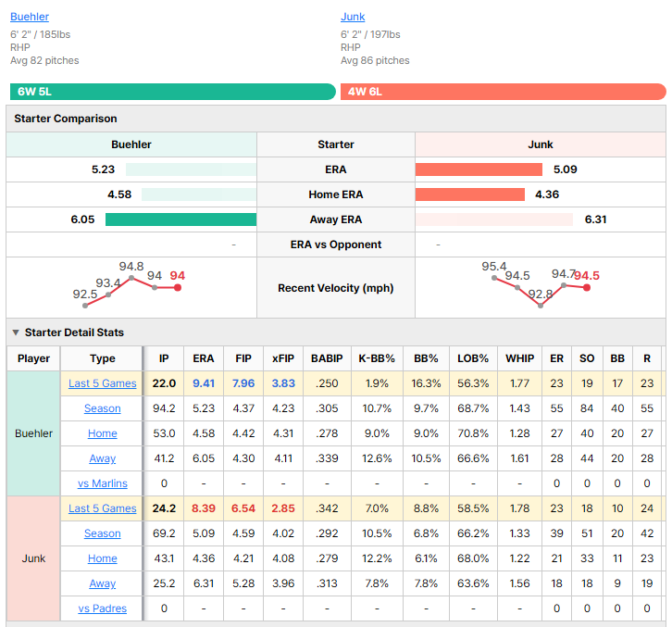Viewport: 672px width, 627px height.
Task: Select Buehler's Away split link
Action: coord(103,458)
